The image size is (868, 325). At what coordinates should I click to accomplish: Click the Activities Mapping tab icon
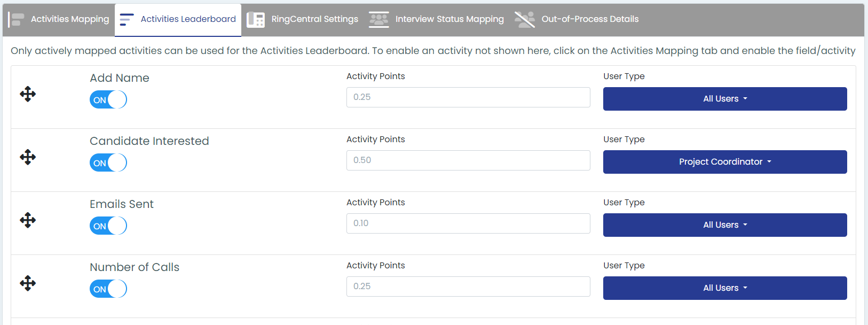coord(17,20)
